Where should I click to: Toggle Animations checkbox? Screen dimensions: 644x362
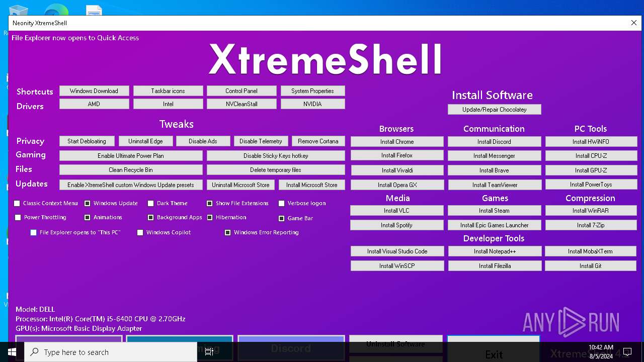pyautogui.click(x=88, y=218)
